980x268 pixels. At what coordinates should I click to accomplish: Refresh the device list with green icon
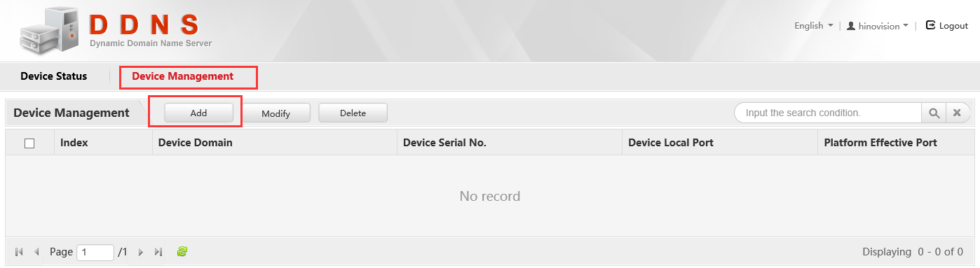tap(182, 251)
